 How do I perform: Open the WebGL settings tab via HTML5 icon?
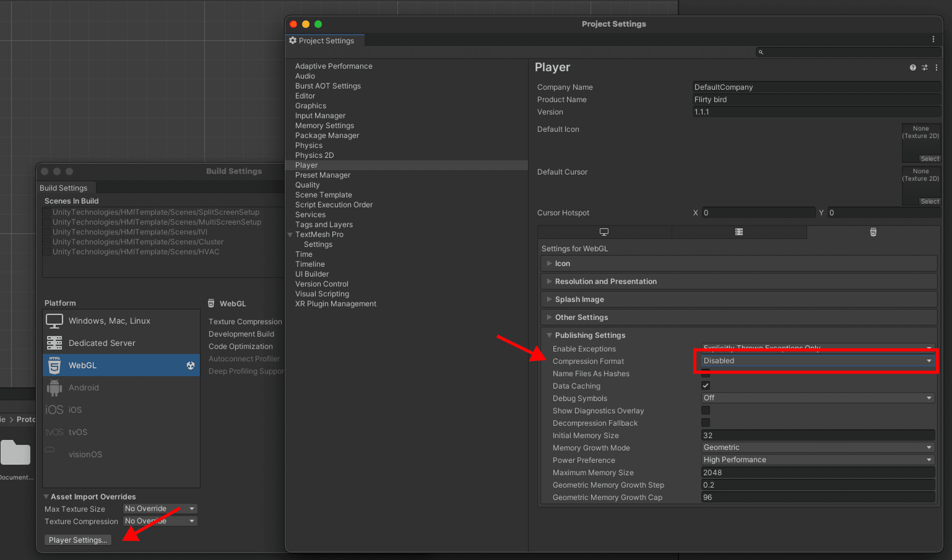pyautogui.click(x=873, y=232)
